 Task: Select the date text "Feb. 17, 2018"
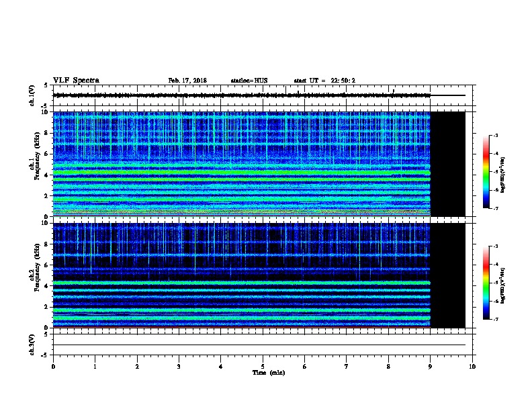[187, 81]
